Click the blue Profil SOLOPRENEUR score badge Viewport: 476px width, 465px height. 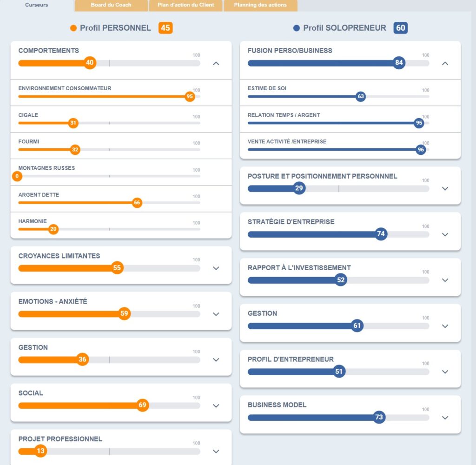[x=401, y=28]
